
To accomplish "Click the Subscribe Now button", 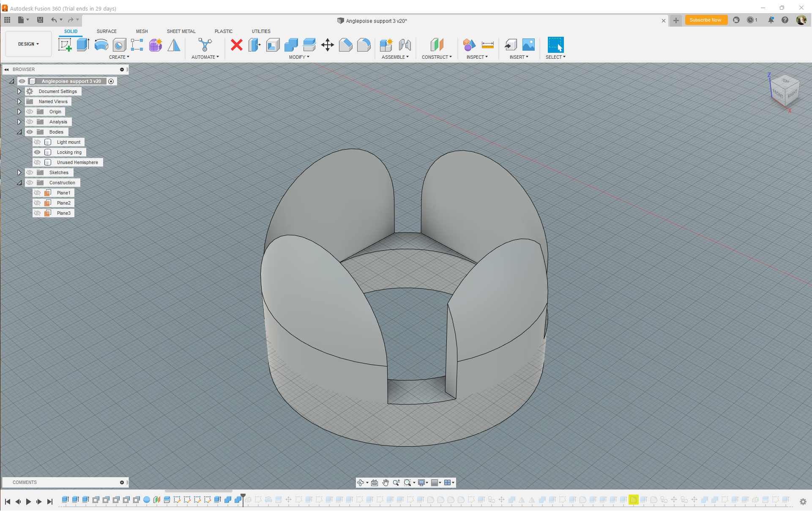I will pyautogui.click(x=705, y=21).
